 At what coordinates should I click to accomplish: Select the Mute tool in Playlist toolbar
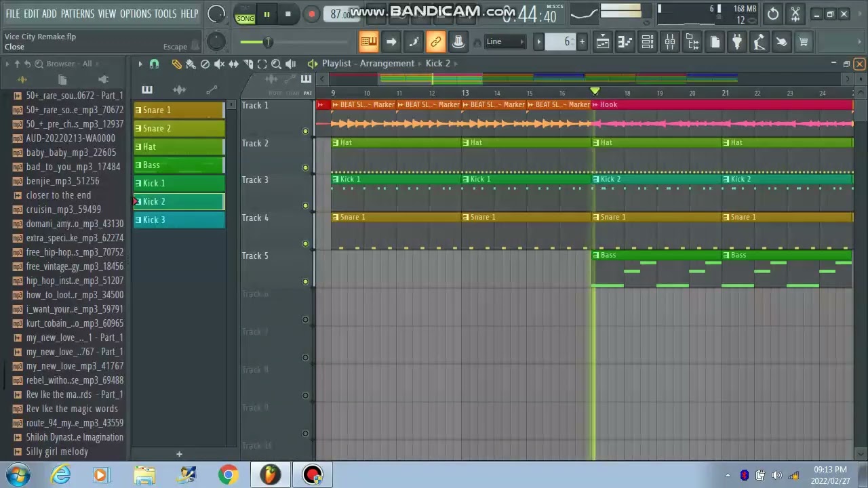[219, 64]
